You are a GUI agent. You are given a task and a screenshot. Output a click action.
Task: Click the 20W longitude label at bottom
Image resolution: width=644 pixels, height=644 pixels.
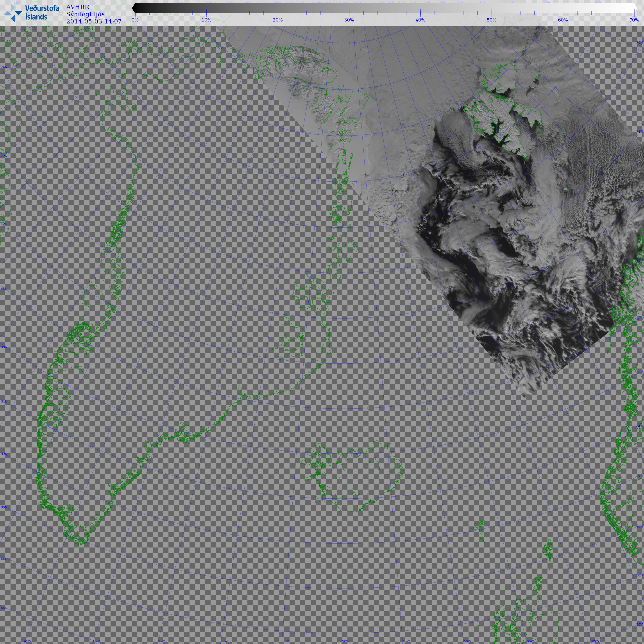(x=346, y=641)
